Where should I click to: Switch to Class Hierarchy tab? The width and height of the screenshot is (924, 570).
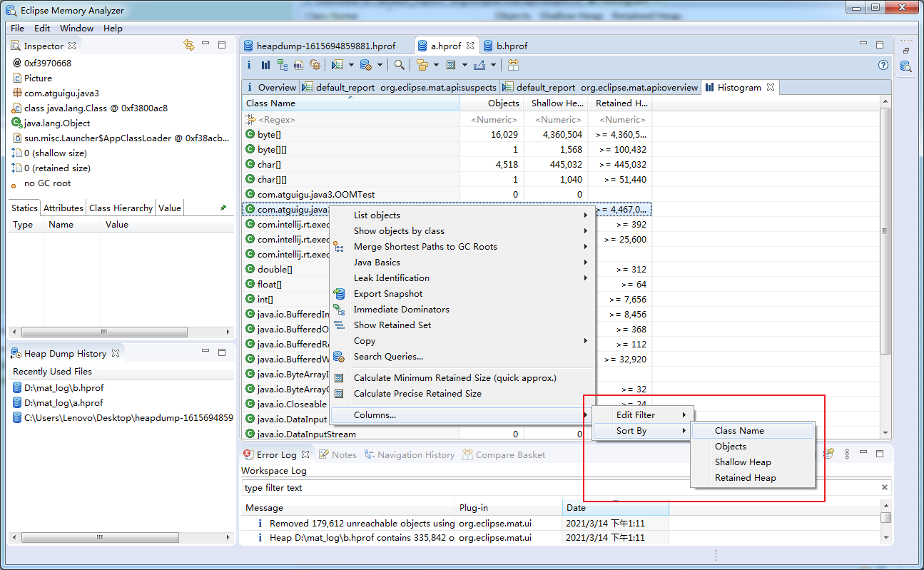[x=121, y=208]
